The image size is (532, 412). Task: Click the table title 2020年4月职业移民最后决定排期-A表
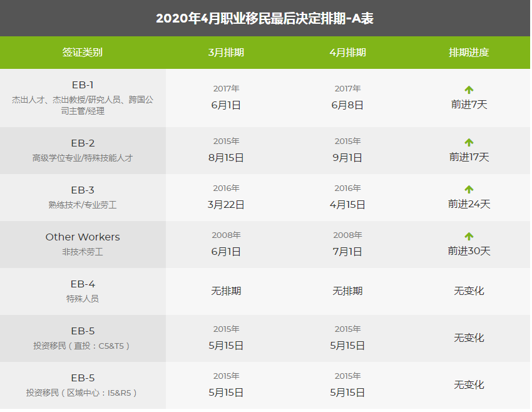tap(265, 18)
